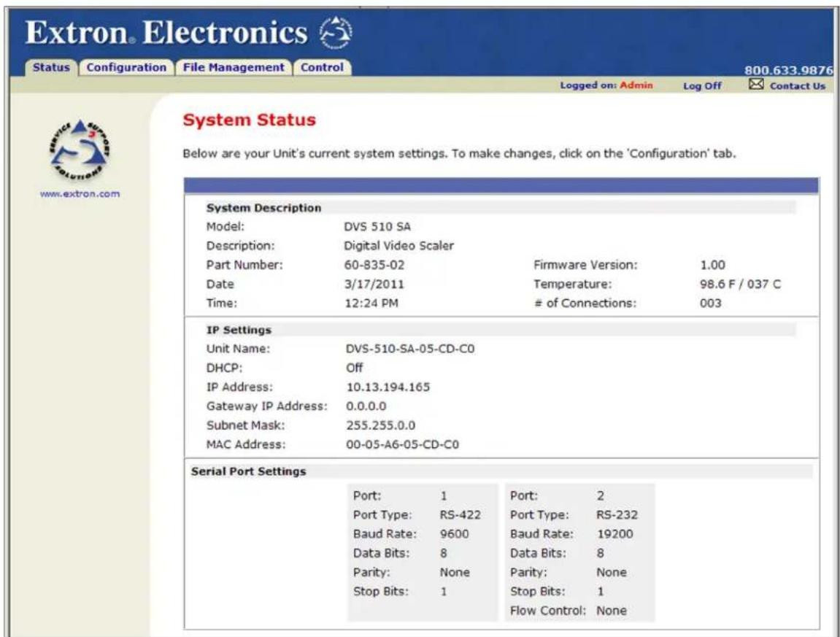
Task: Click the IP Settings section header
Action: pyautogui.click(x=239, y=330)
